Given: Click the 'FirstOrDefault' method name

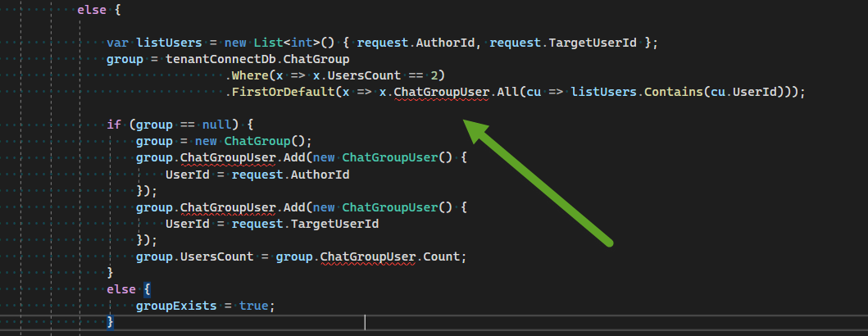Looking at the screenshot, I should [283, 92].
